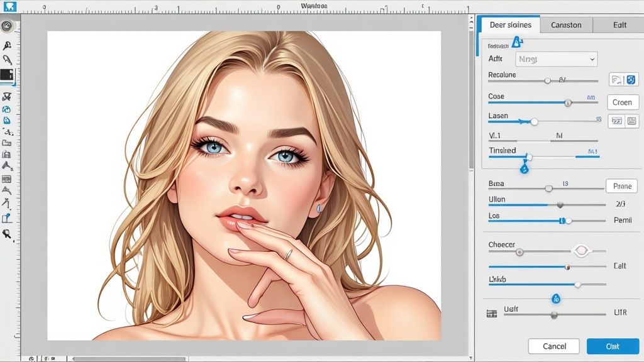Click the Lasen slider handle
Viewport: 644px width, 362px height.
point(534,121)
